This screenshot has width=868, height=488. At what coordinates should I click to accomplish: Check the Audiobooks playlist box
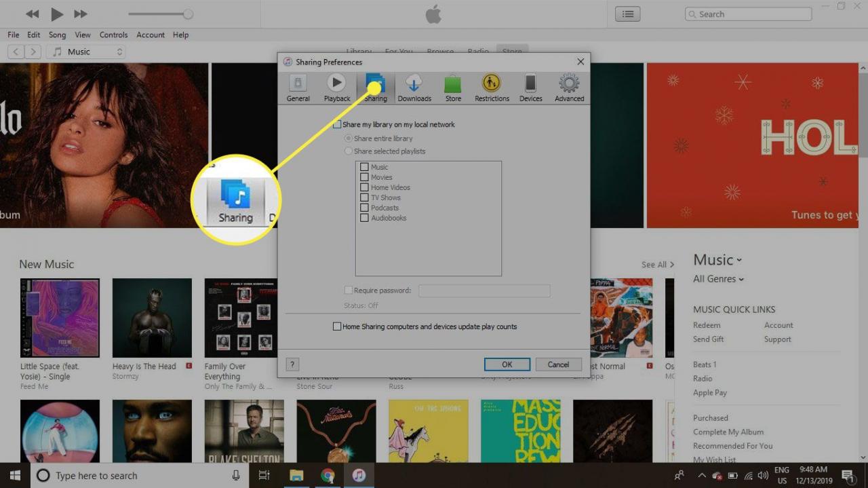[x=365, y=218]
